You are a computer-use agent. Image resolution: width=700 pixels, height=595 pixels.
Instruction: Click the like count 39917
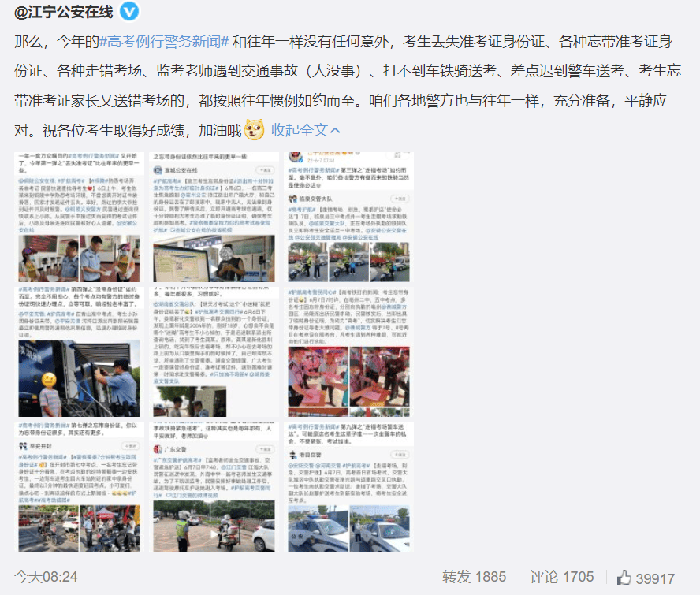655,578
